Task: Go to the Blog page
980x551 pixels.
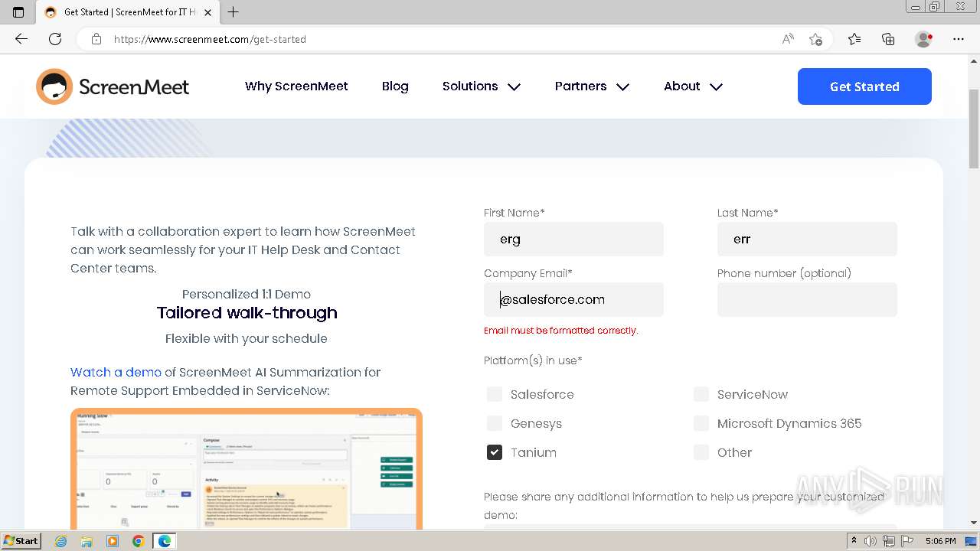Action: tap(395, 86)
